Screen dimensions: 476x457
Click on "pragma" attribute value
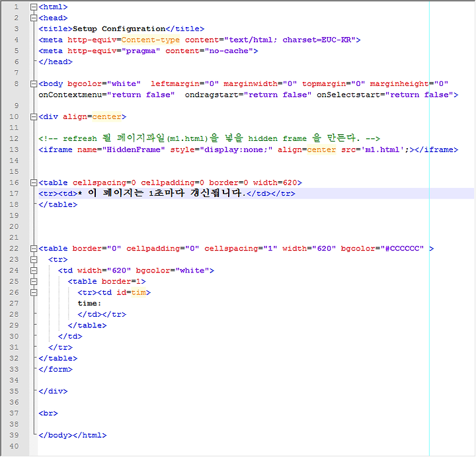[x=141, y=51]
